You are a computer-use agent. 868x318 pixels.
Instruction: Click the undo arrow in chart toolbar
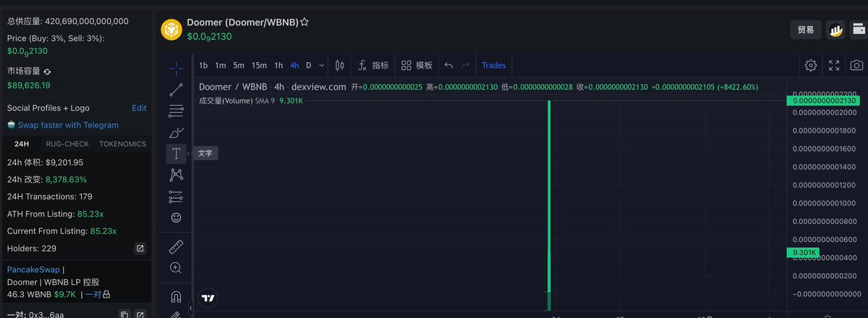pos(448,65)
